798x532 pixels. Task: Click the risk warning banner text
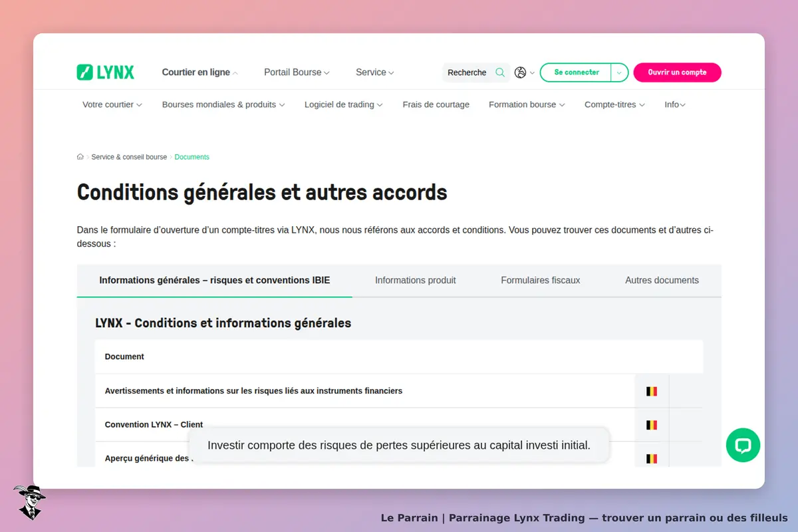point(399,446)
